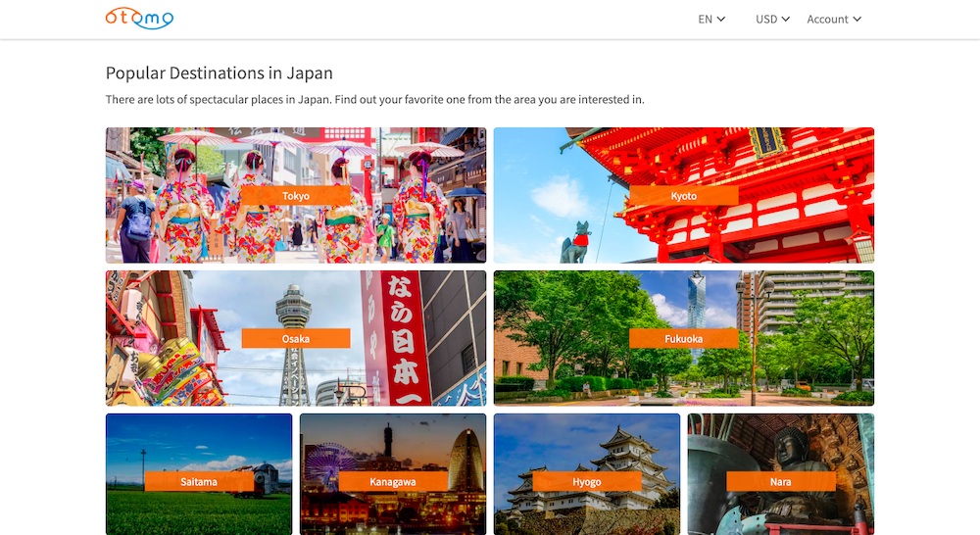Click the Kyoto orange label
Viewport: 980px width, 535px height.
(684, 196)
